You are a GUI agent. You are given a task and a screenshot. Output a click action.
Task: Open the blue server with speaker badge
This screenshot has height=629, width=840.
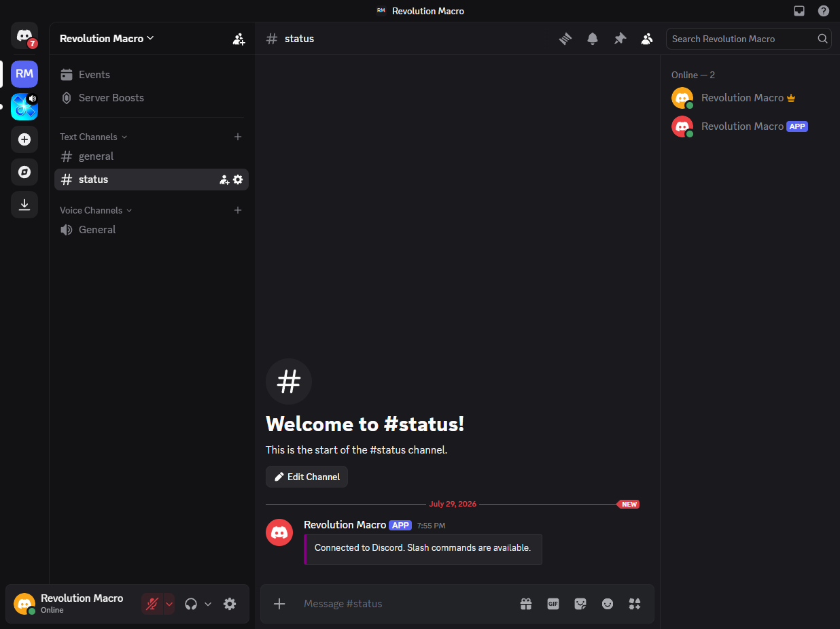pos(24,107)
